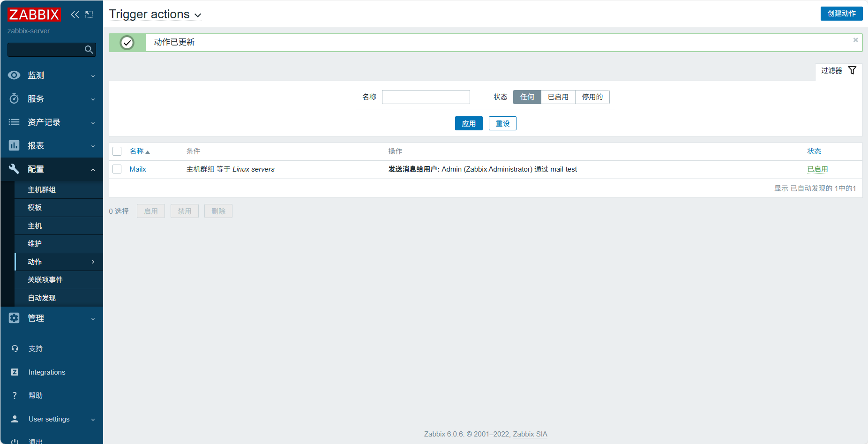Click the 重设 filter button
The image size is (868, 444).
click(x=502, y=123)
